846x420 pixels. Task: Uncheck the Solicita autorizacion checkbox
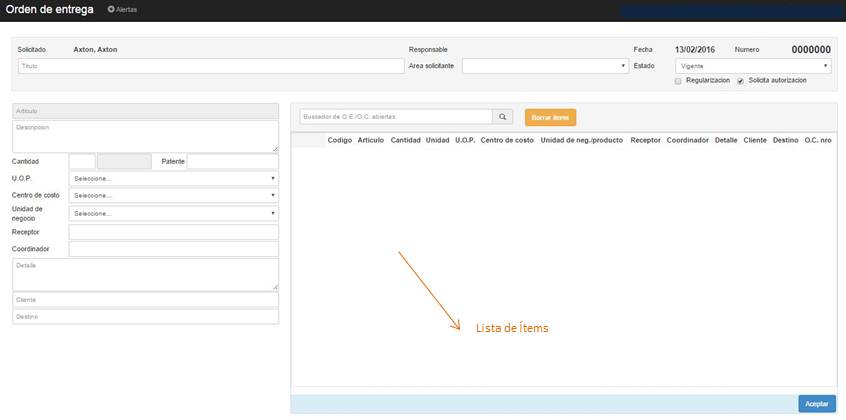(x=740, y=81)
